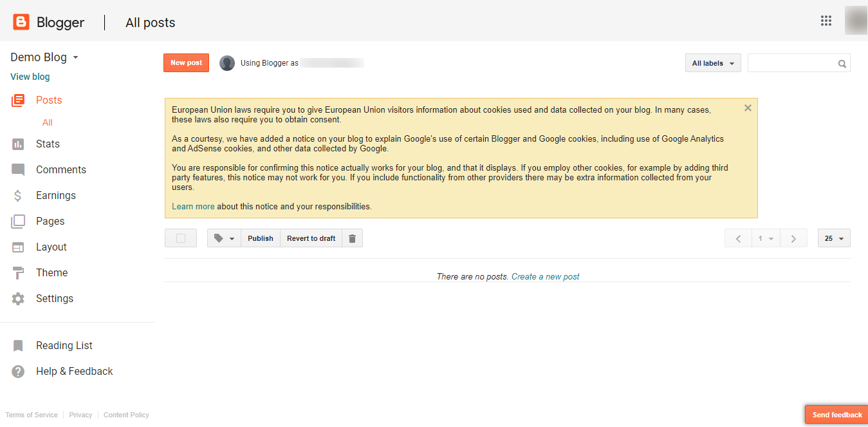Click the New post button
Screen dimensions: 868x427
186,62
